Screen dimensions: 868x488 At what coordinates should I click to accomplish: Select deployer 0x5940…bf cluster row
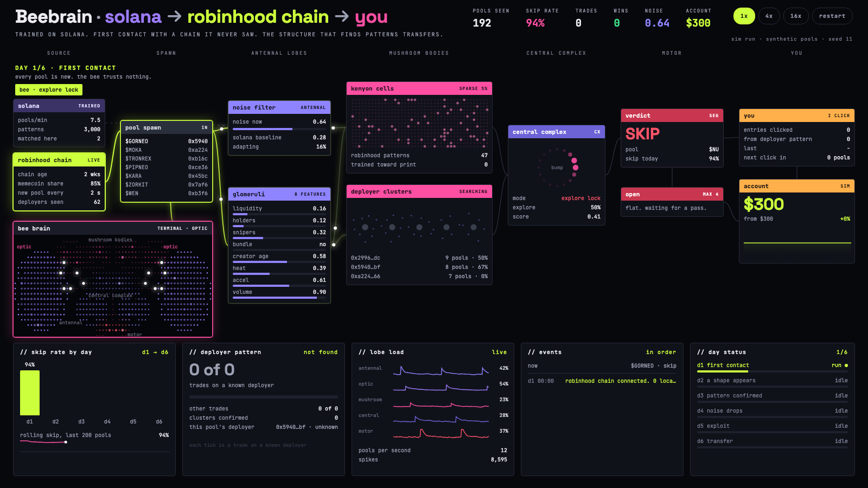click(x=419, y=267)
